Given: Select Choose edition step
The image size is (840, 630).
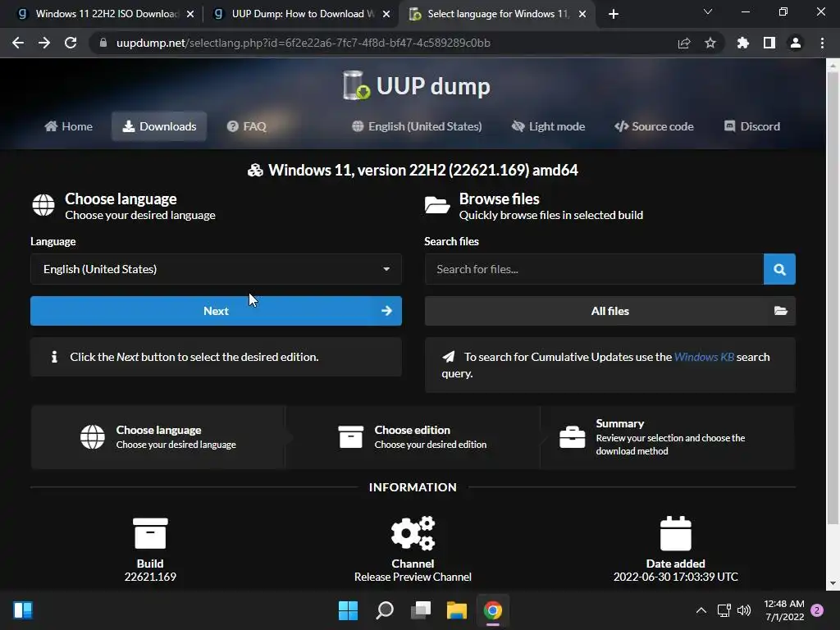Looking at the screenshot, I should point(413,437).
